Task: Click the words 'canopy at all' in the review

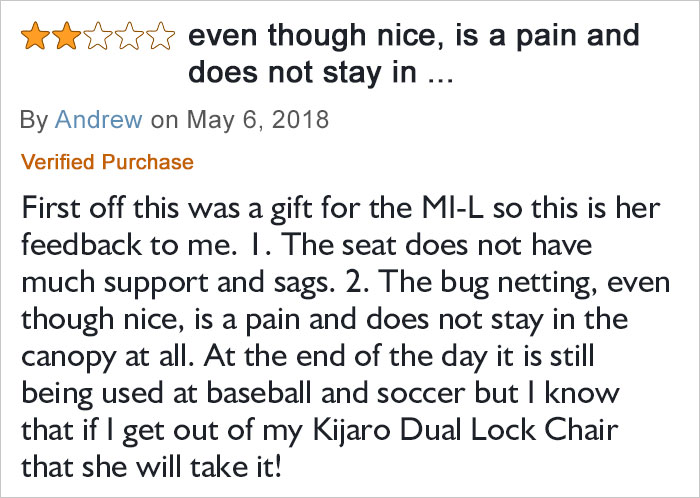Action: point(108,357)
